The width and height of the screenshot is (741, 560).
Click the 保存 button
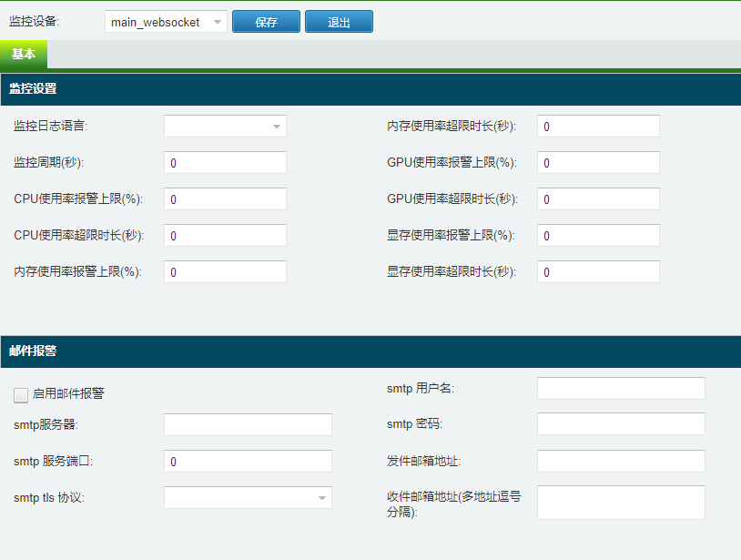[x=266, y=22]
